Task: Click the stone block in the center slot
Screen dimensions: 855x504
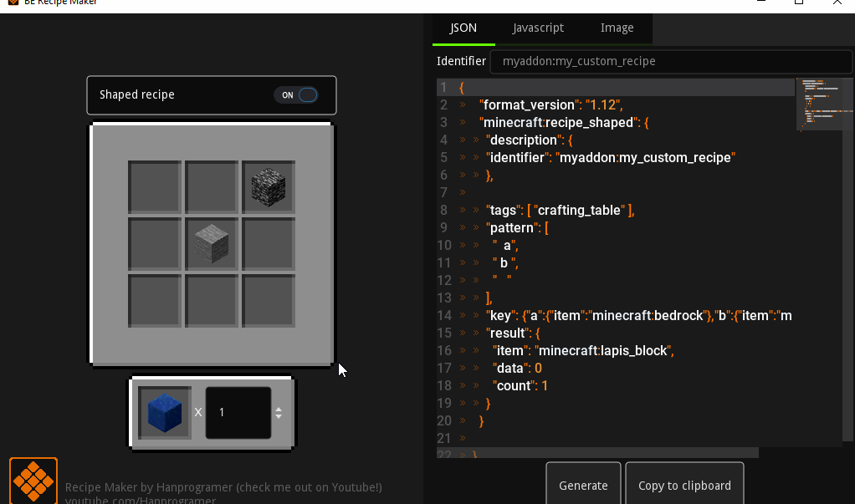Action: 212,243
